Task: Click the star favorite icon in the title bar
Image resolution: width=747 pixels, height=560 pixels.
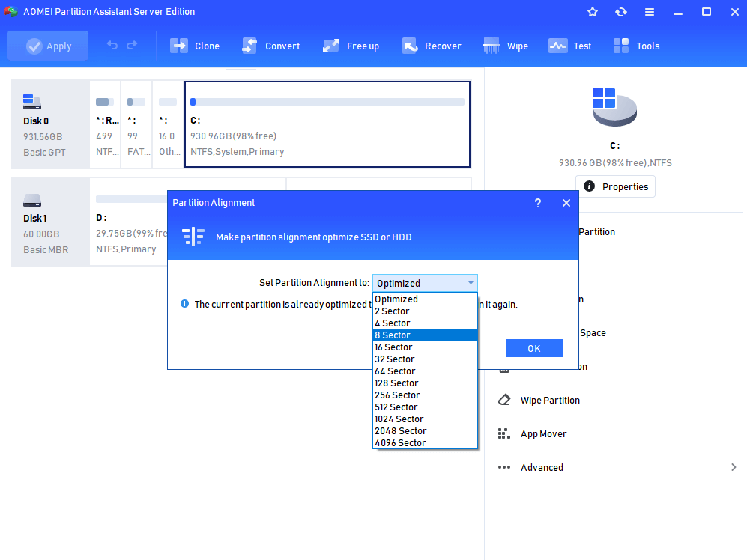Action: 593,12
